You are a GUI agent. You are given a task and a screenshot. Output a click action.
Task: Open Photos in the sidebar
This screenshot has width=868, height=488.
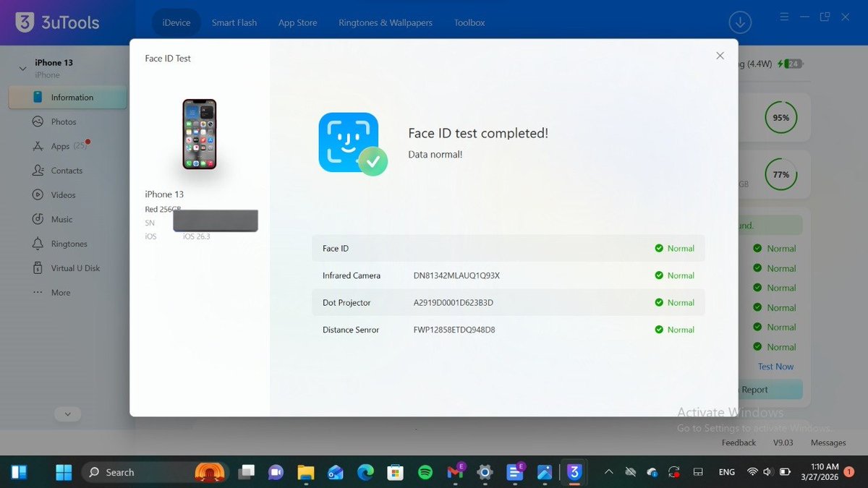click(x=64, y=121)
